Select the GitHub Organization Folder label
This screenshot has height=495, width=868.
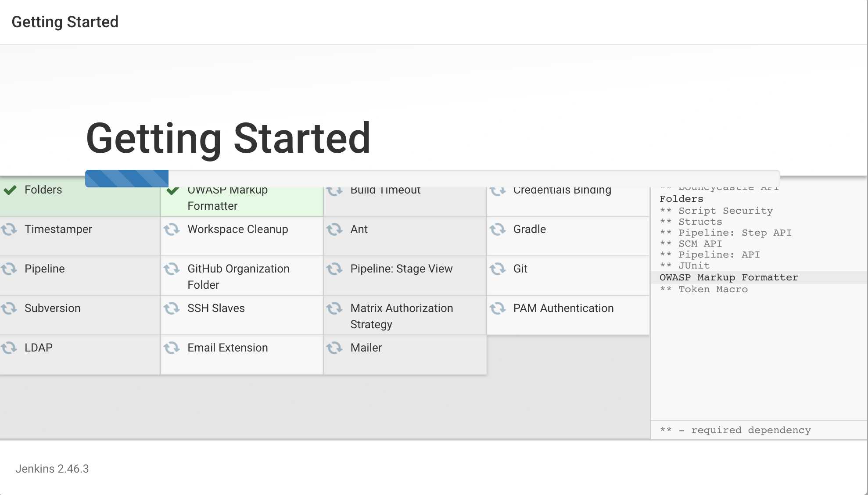(x=238, y=276)
